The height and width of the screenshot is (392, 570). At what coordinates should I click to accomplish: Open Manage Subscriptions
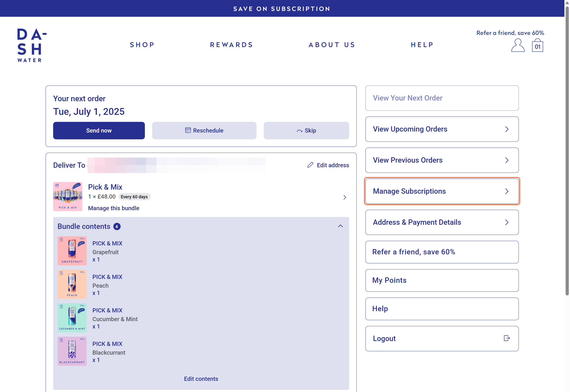pos(442,191)
